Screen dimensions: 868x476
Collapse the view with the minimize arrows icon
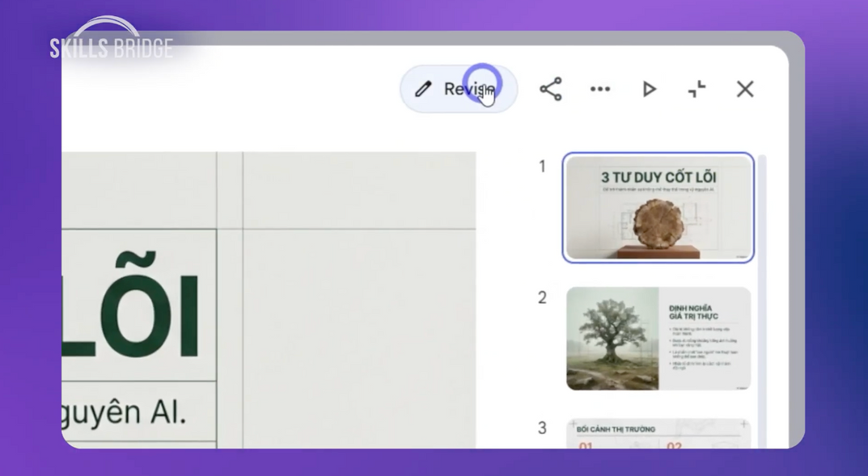[x=697, y=89]
